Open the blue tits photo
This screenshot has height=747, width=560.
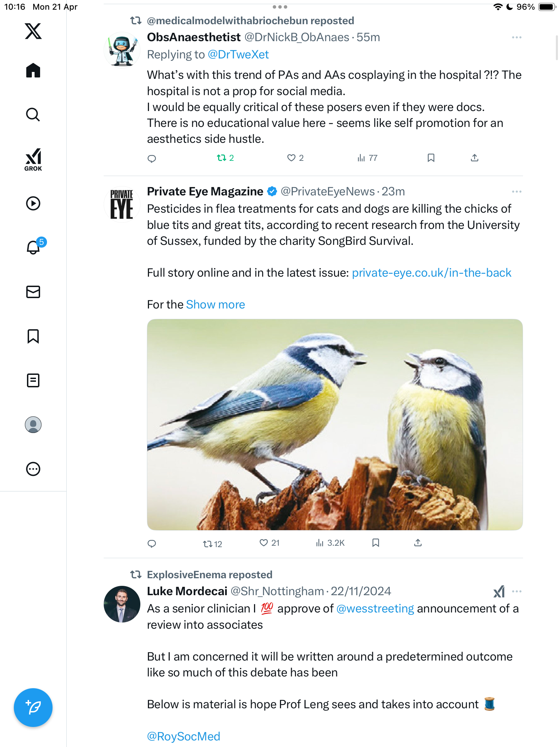(x=335, y=425)
